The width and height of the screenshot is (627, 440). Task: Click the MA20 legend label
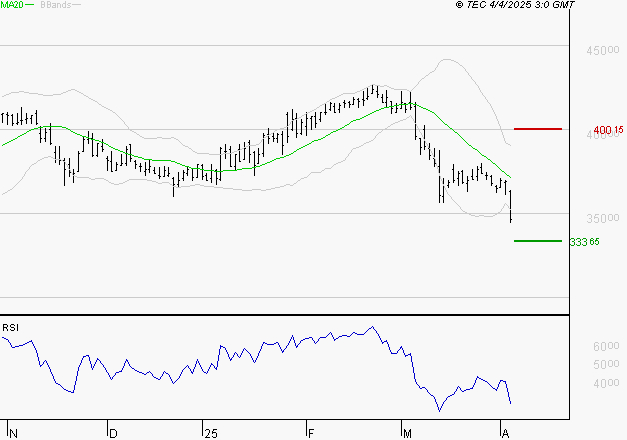[12, 6]
